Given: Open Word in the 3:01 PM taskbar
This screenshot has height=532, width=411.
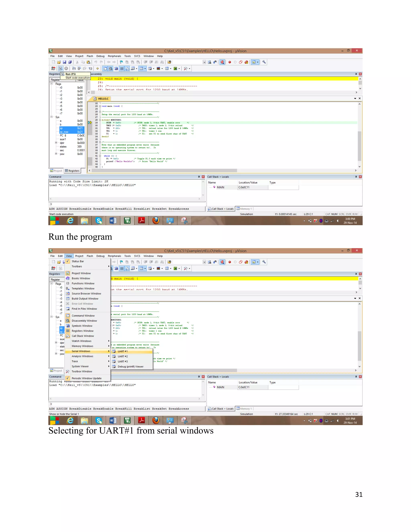Looking at the screenshot, I should tap(113, 421).
